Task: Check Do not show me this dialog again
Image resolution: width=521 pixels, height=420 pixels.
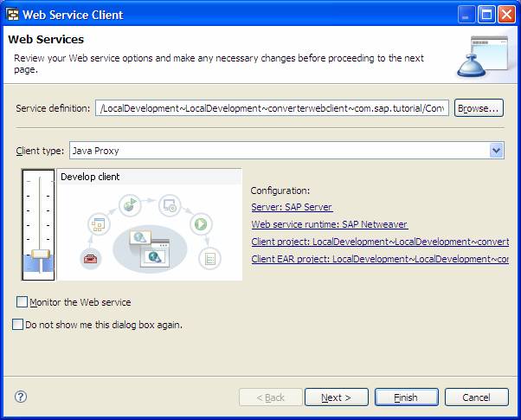Action: pyautogui.click(x=18, y=325)
